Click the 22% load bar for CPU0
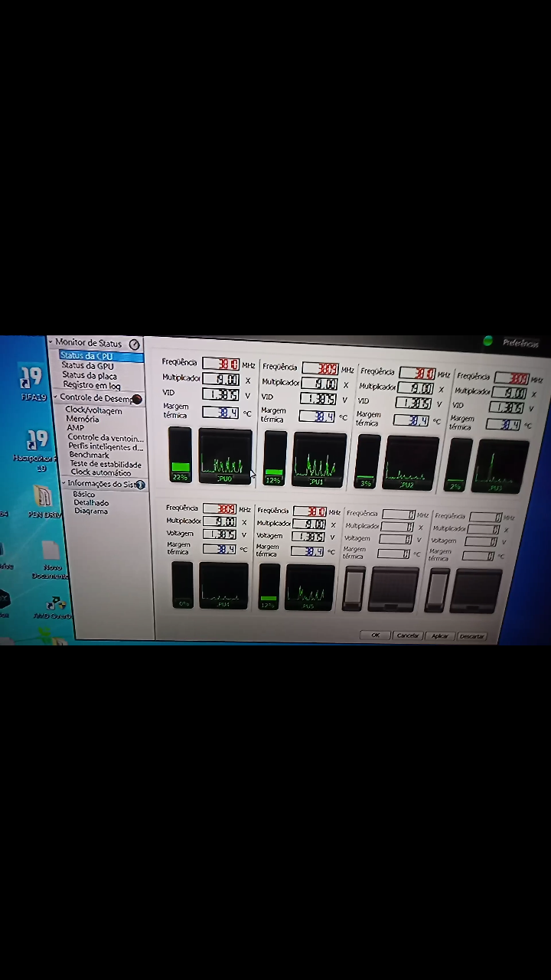This screenshot has height=980, width=551. pos(180,455)
